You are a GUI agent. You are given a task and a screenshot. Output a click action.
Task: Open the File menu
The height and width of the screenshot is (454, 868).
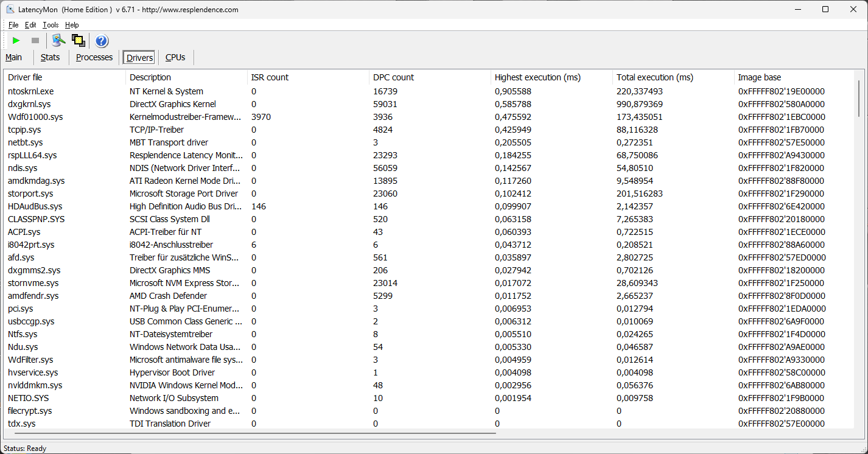point(13,25)
